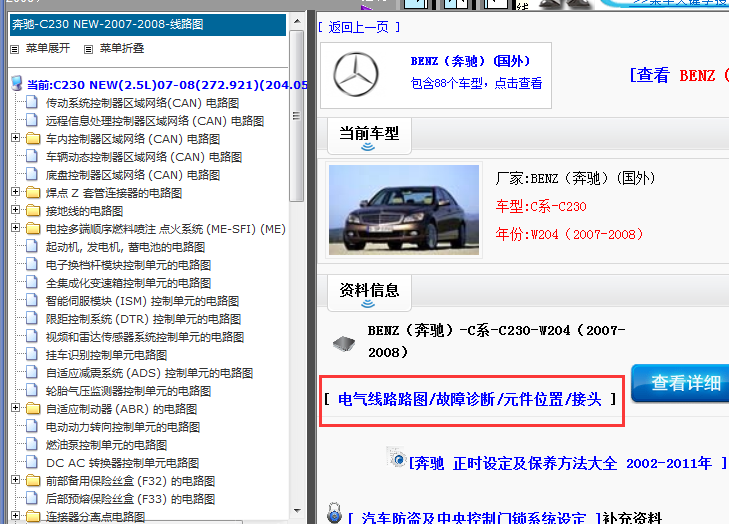The height and width of the screenshot is (524, 729).
Task: Expand the 车内控制器区域网络 (CAN) 电路图 folder
Action: pyautogui.click(x=15, y=138)
